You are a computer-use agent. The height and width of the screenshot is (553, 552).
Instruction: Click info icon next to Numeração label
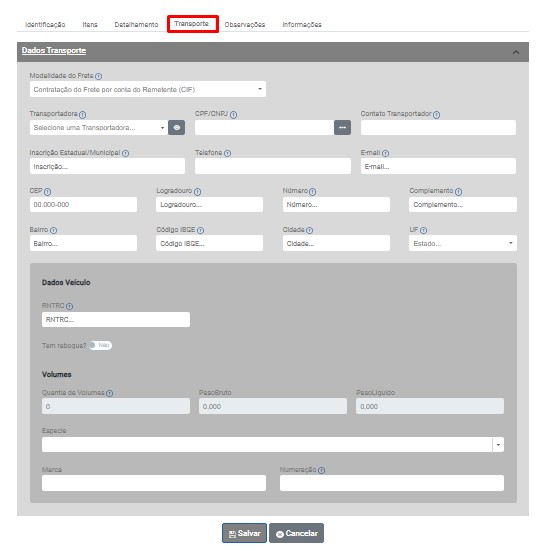pyautogui.click(x=321, y=470)
